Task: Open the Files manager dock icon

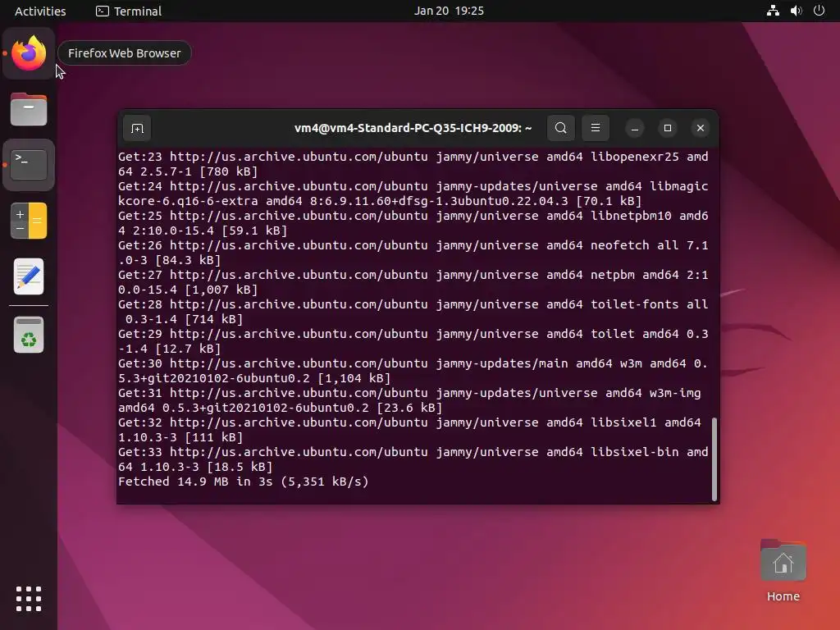Action: 29,109
